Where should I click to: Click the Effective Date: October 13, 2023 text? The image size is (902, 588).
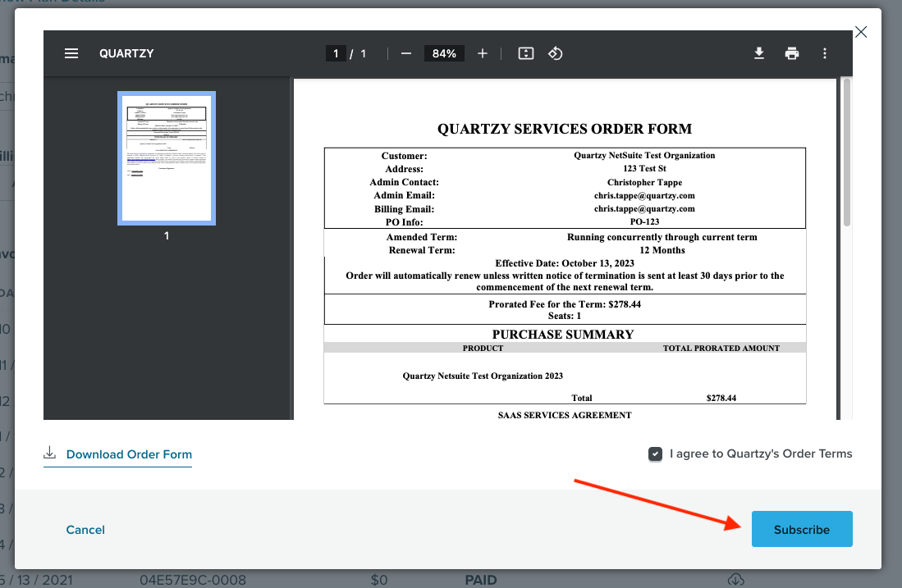pos(565,263)
